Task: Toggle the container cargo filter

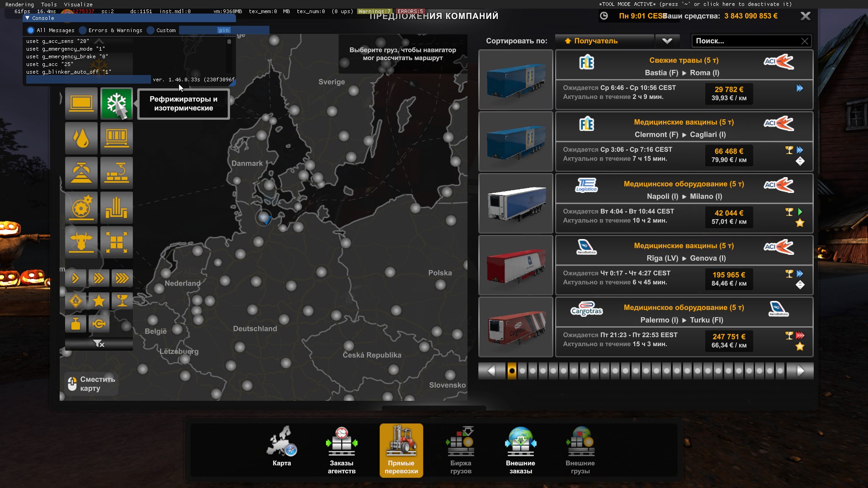Action: pos(117,138)
